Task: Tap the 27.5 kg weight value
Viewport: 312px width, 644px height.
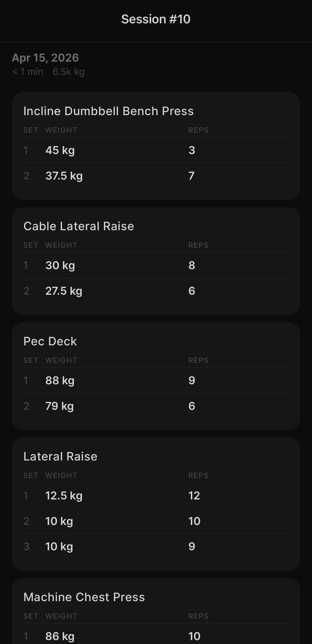Action: [64, 291]
